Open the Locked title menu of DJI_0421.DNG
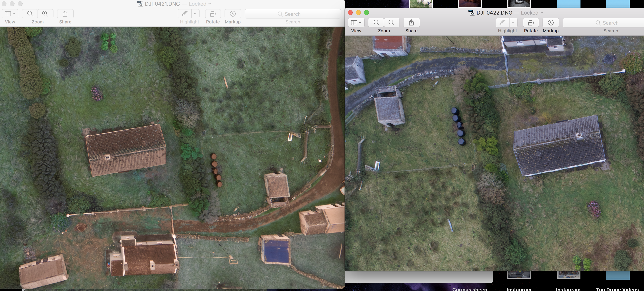644x291 pixels. tap(200, 4)
